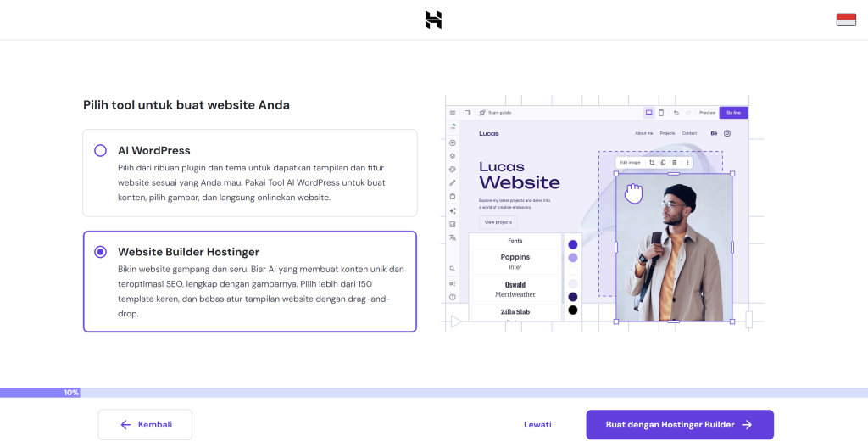Click the 10% onboarding progress bar
The height and width of the screenshot is (447, 868).
coord(434,393)
